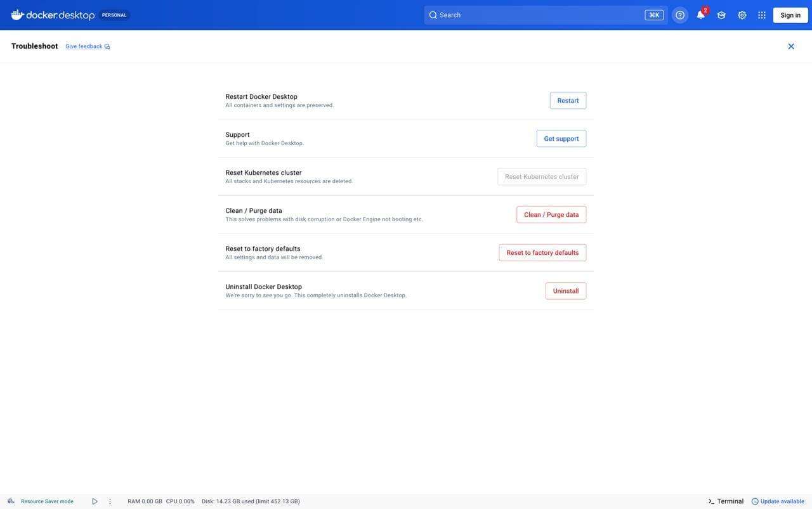This screenshot has height=509, width=812.
Task: Click the Update available info icon
Action: pos(755,501)
